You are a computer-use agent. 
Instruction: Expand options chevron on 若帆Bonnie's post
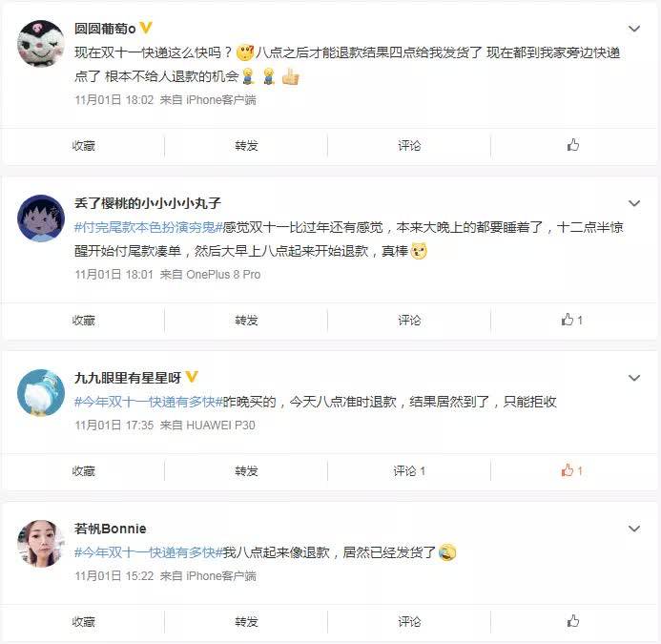coord(634,529)
